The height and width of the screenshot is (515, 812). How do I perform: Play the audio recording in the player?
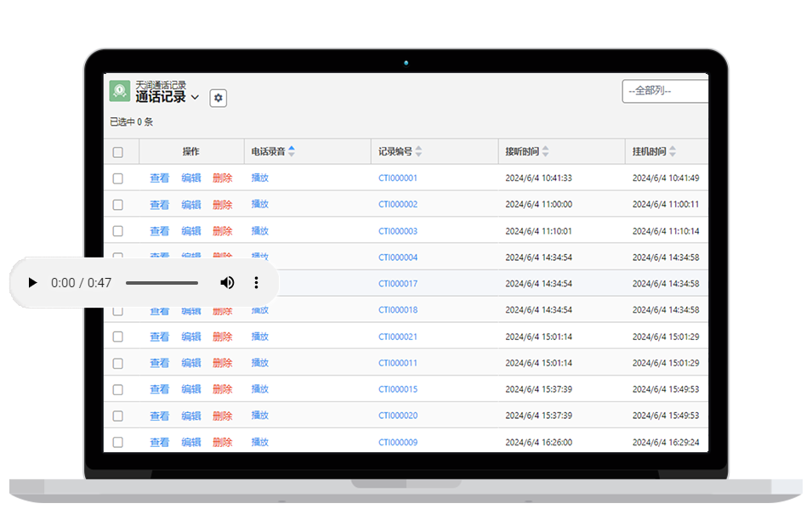pyautogui.click(x=33, y=283)
